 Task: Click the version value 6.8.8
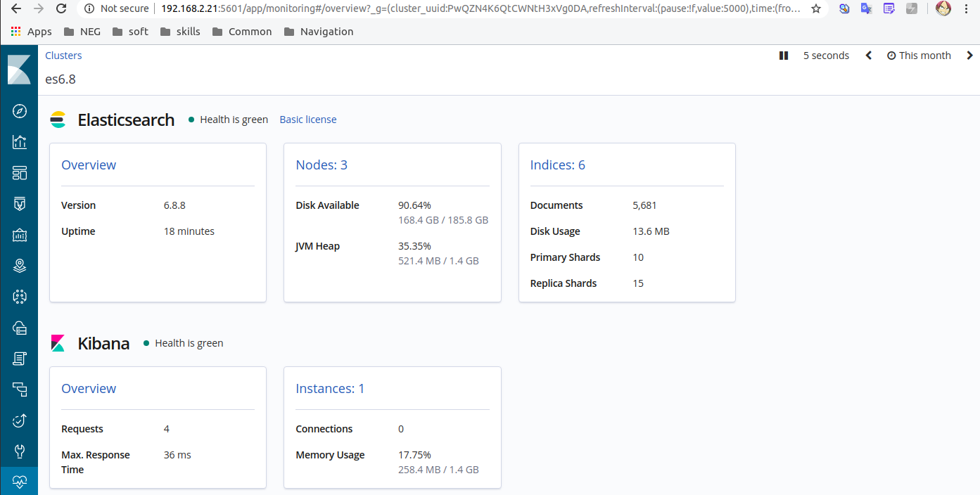pyautogui.click(x=174, y=205)
